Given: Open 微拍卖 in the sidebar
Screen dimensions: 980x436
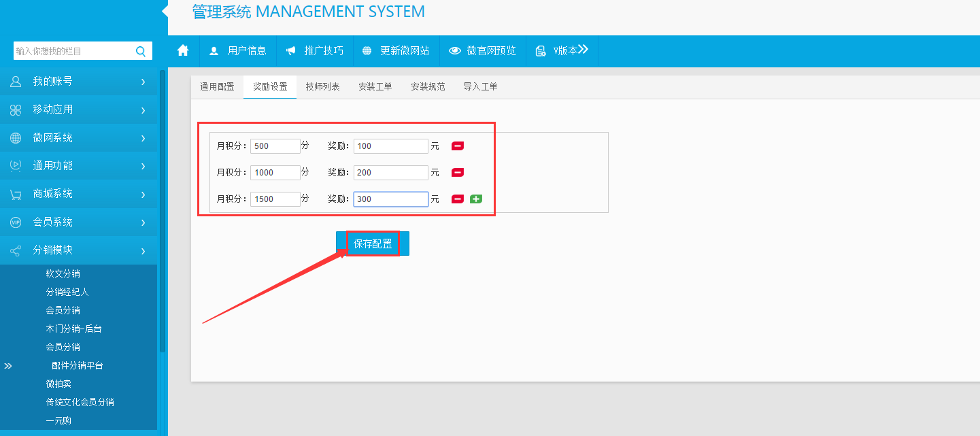Looking at the screenshot, I should (58, 384).
